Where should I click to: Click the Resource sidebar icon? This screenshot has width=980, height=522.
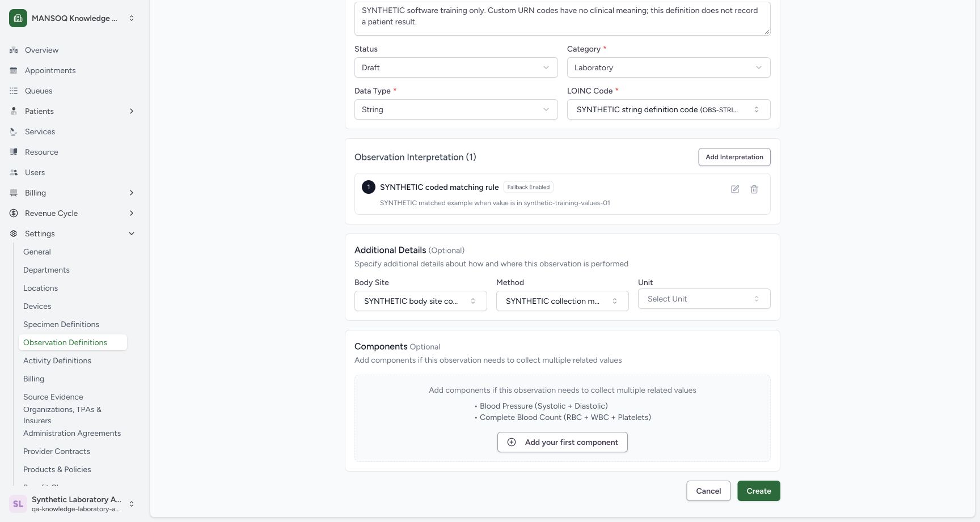pyautogui.click(x=14, y=152)
